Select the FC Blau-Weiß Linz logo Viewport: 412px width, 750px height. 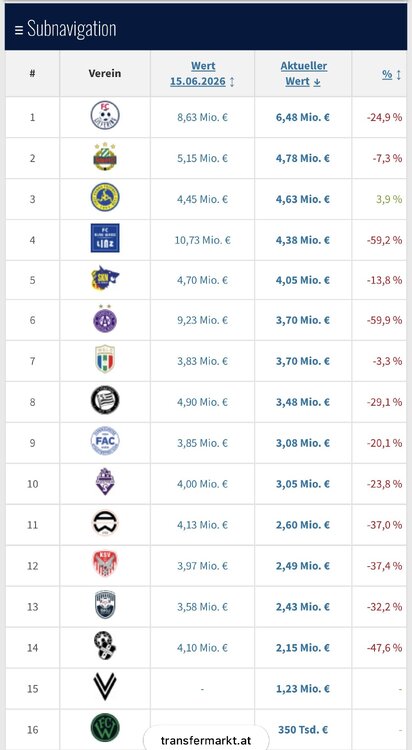(105, 238)
